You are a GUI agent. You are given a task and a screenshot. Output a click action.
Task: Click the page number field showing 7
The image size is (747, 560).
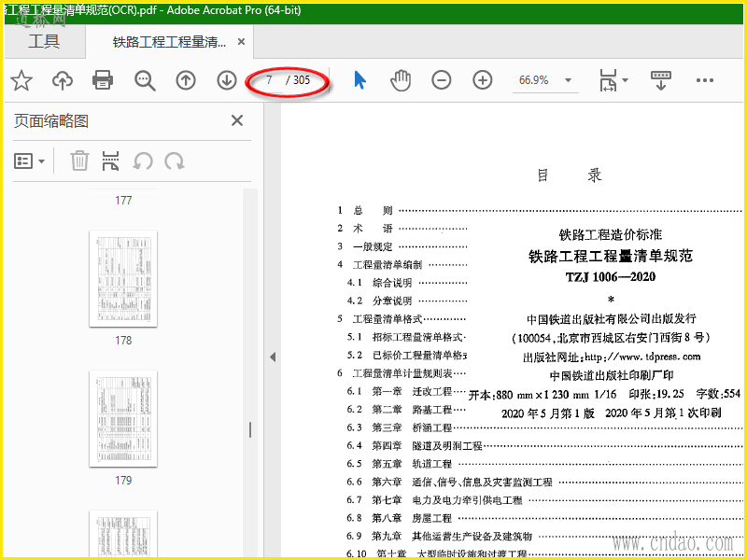tap(270, 80)
